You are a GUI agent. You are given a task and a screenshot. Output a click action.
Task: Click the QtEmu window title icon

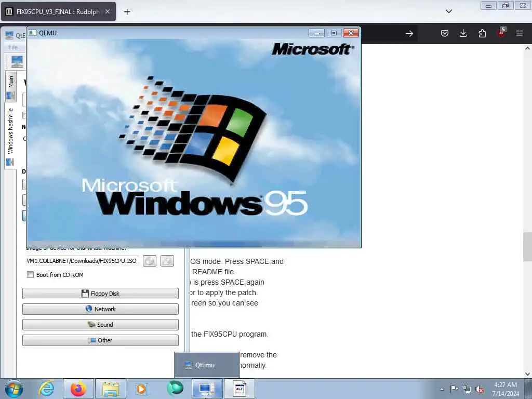click(9, 35)
